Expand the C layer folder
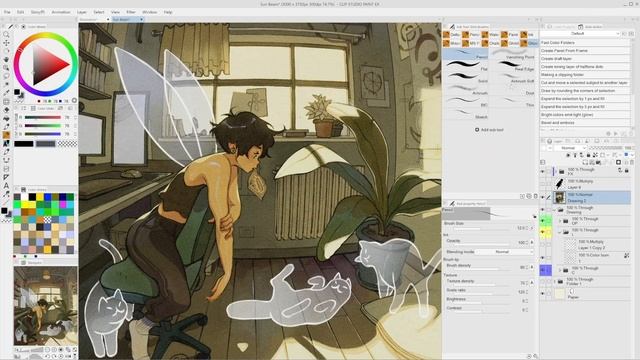 pyautogui.click(x=560, y=270)
